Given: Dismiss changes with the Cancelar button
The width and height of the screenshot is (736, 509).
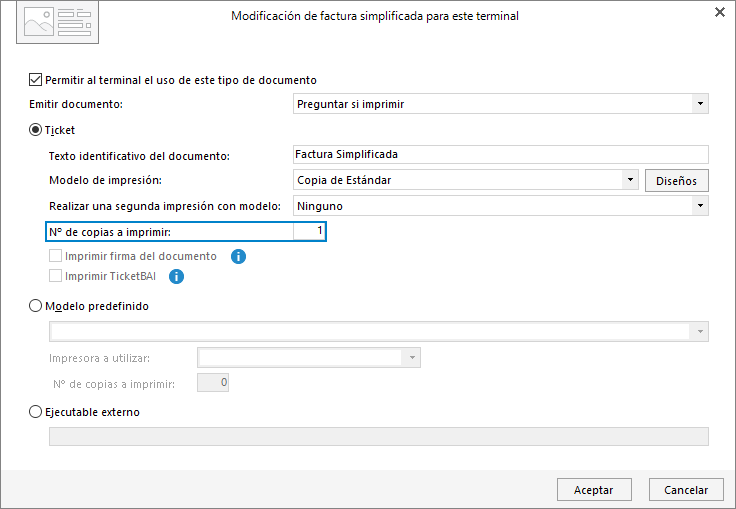Looking at the screenshot, I should pos(686,490).
